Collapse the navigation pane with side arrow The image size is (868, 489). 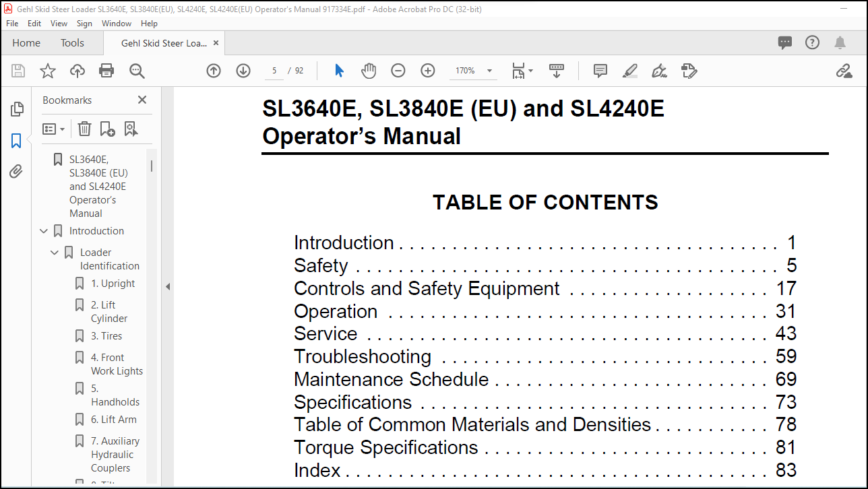click(168, 286)
